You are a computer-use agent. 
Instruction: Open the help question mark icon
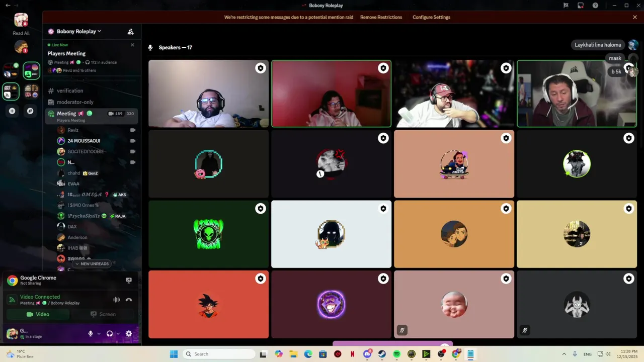point(595,6)
